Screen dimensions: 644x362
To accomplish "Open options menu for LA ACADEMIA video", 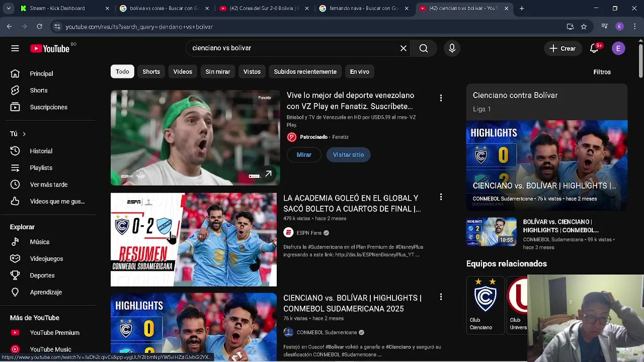I will [441, 197].
